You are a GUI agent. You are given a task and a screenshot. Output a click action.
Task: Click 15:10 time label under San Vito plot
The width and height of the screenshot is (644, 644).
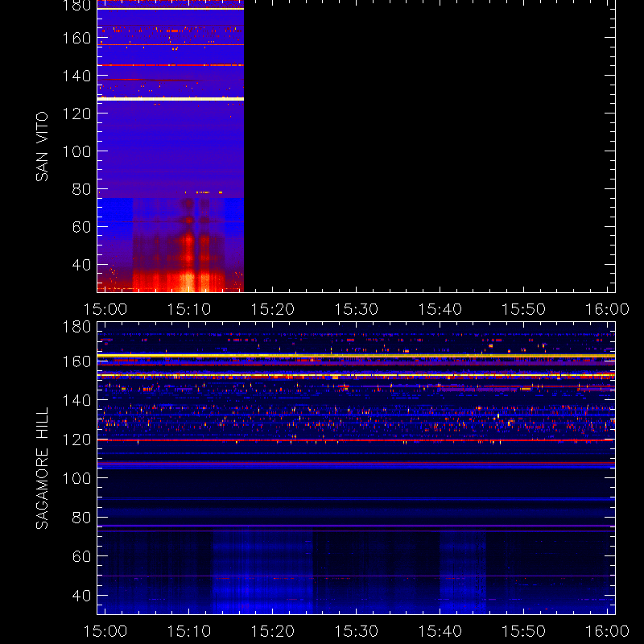189,309
